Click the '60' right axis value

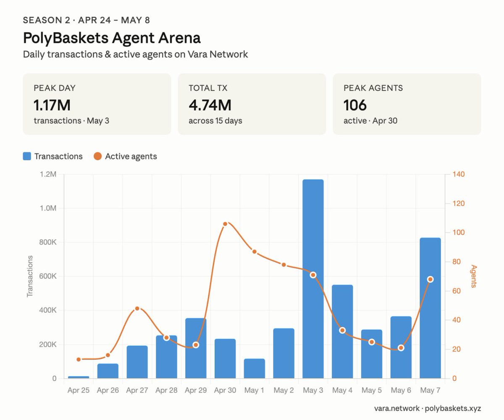(457, 291)
